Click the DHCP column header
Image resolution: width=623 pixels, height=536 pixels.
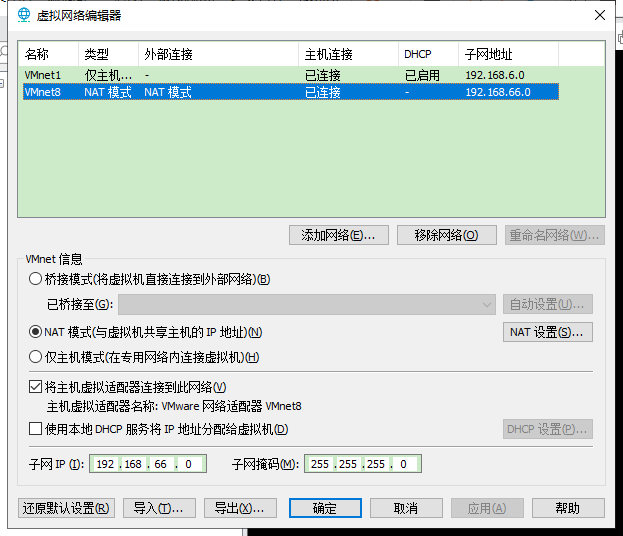coord(428,54)
